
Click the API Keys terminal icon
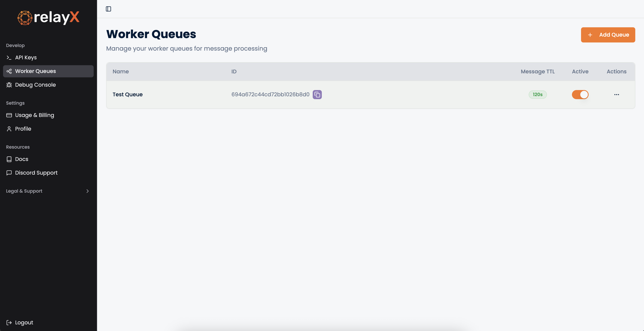(x=9, y=57)
